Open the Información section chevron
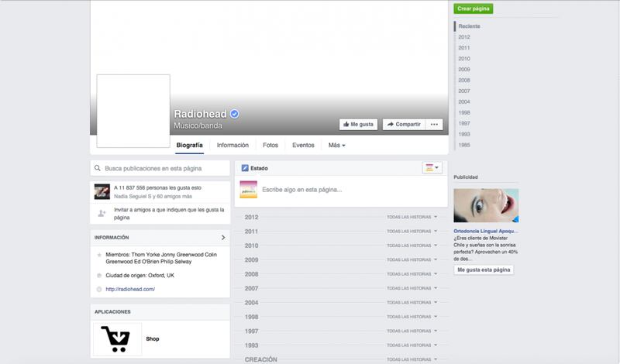 [x=223, y=238]
